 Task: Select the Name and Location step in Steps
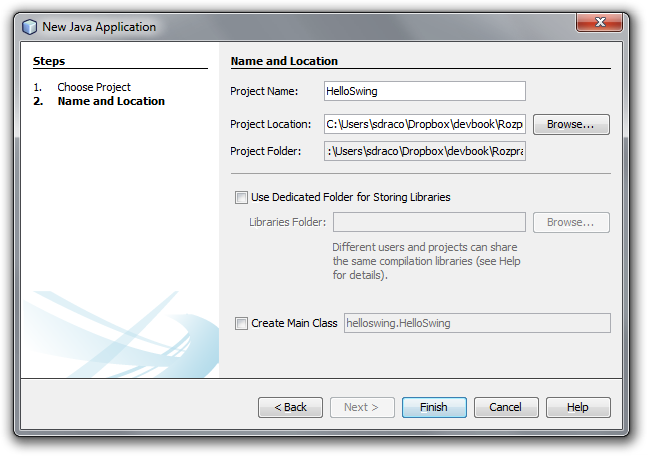[111, 101]
